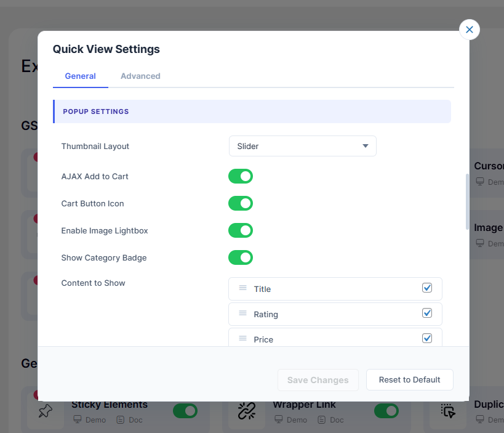
Task: Switch off Show Category Badge
Action: [241, 258]
